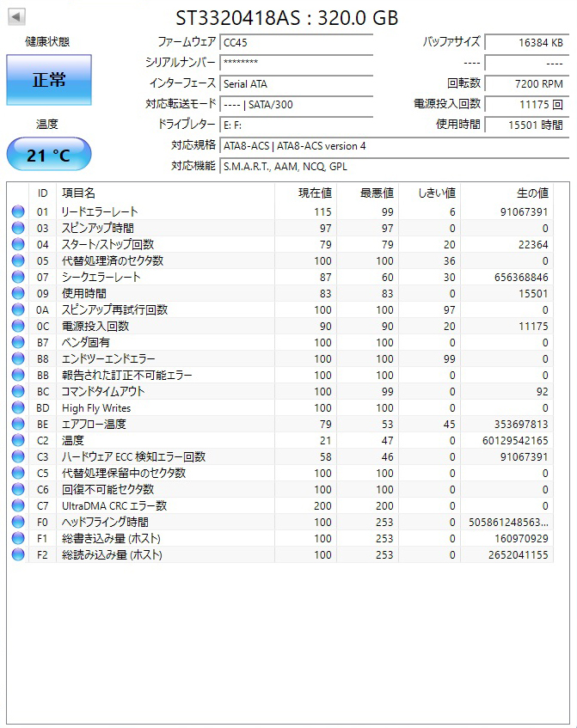Image resolution: width=577 pixels, height=728 pixels.
Task: Click the 現在値 column header
Action: click(315, 193)
